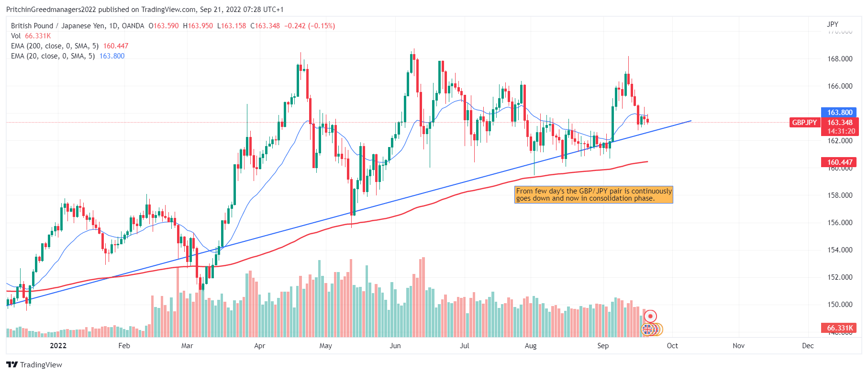Click the EMA (20, close, 0, SMA, 5) legend
The width and height of the screenshot is (868, 375).
tap(53, 56)
